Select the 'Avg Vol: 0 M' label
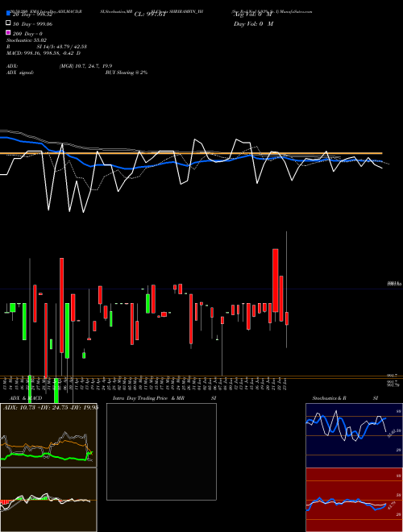Screen dimensions: 403x532 coord(253,15)
